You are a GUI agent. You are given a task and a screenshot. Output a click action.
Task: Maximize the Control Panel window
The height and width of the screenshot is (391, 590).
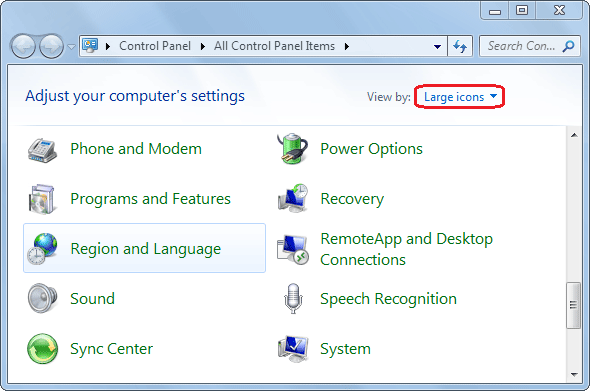[522, 10]
